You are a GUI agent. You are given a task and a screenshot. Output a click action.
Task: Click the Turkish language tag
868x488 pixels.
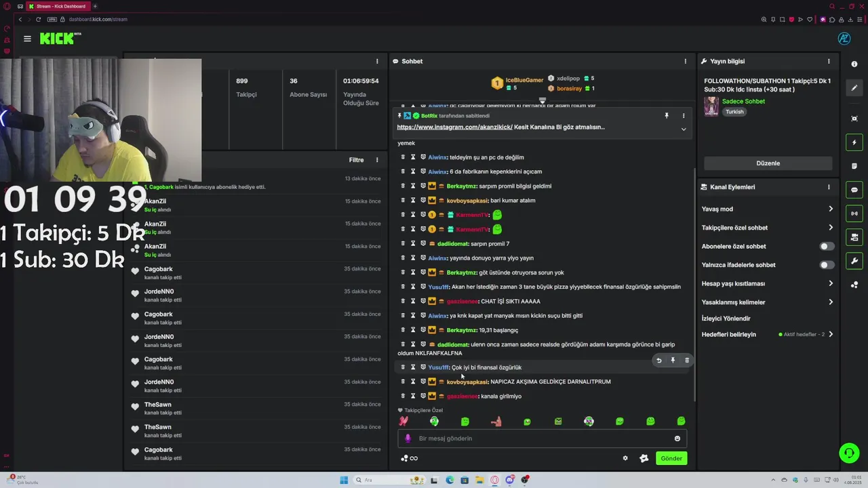[x=734, y=112]
